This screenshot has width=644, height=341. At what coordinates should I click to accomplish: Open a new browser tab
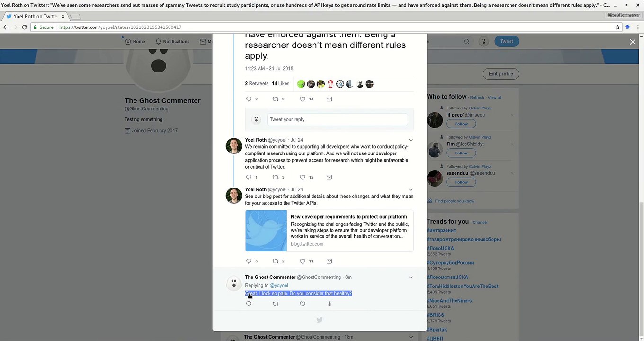coord(75,17)
